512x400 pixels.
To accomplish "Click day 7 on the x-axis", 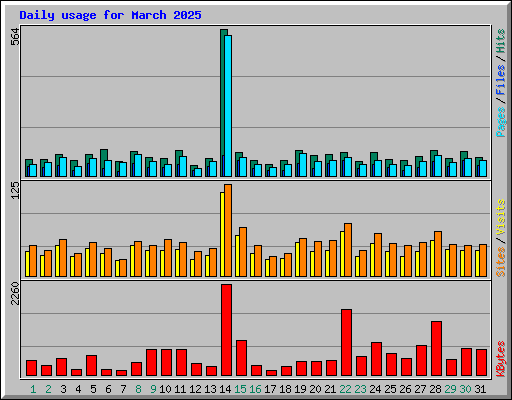I will click(x=123, y=389).
